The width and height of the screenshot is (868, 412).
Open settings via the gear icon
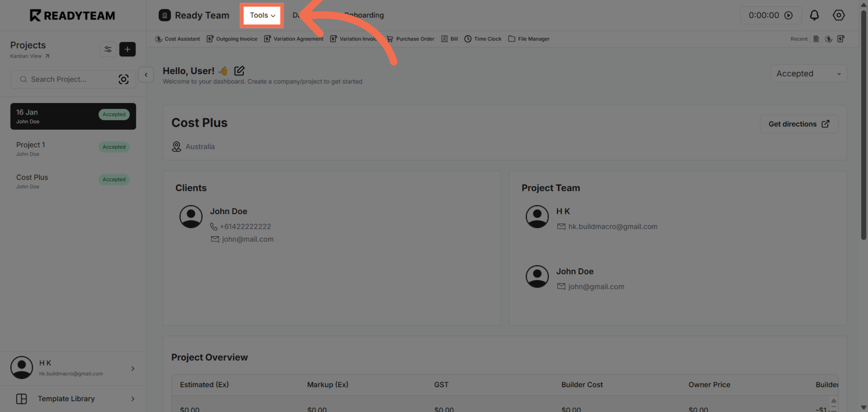tap(839, 15)
